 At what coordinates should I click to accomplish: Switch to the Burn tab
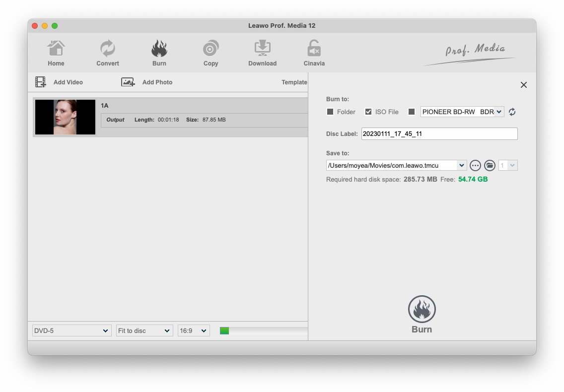point(159,53)
